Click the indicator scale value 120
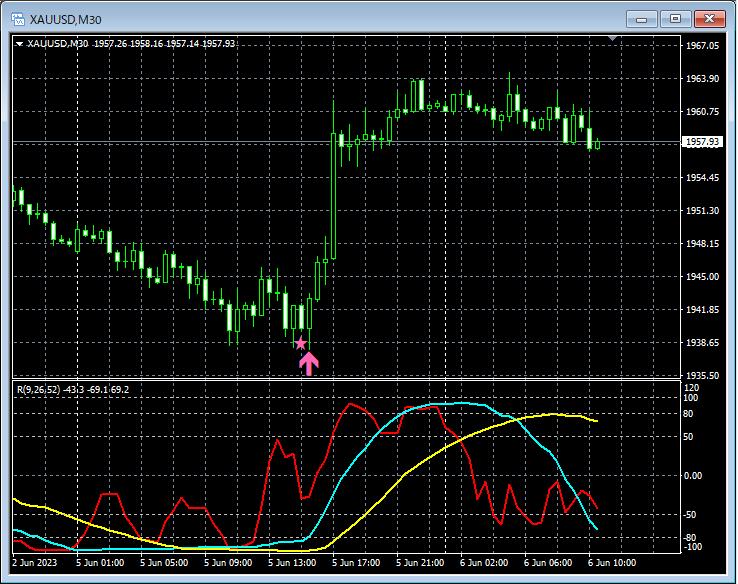 (x=691, y=388)
